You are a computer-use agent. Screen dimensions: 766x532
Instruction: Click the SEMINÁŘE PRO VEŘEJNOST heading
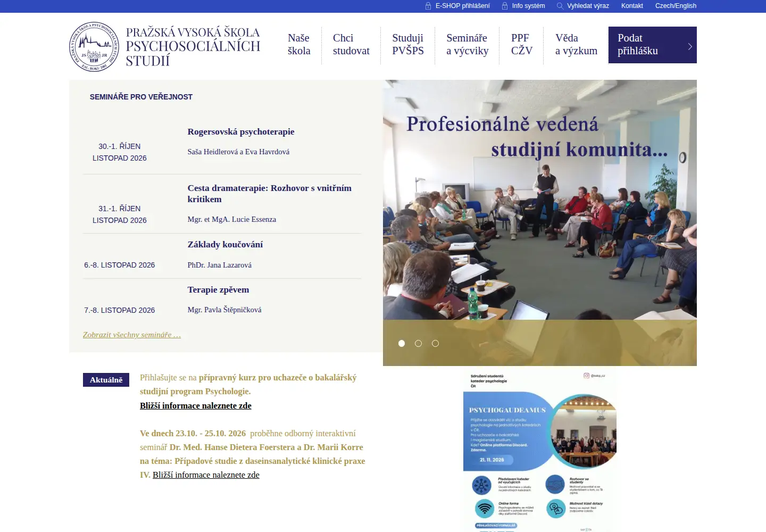141,97
